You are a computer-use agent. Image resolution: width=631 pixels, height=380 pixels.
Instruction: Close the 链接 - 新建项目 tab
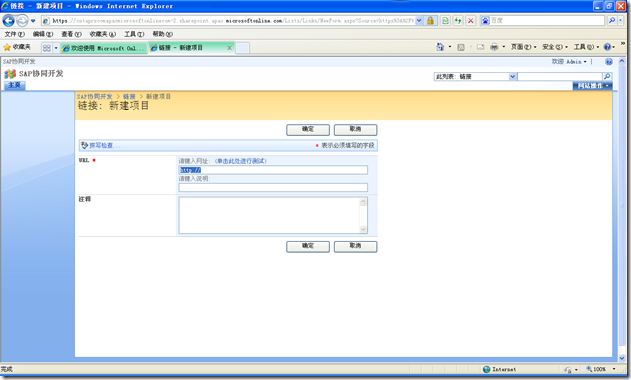229,48
